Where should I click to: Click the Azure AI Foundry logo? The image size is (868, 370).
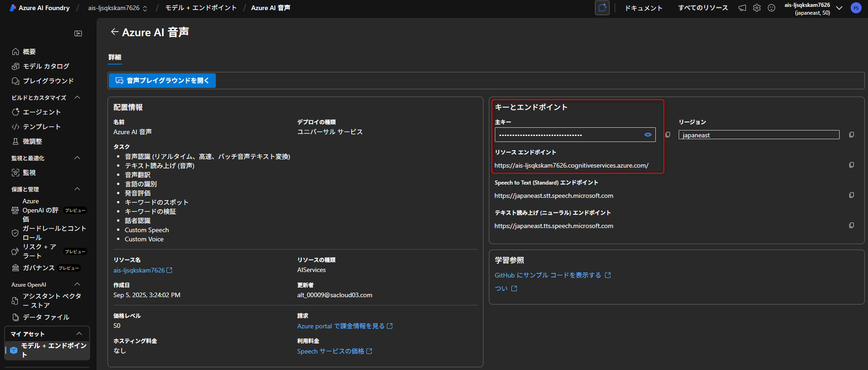40,8
